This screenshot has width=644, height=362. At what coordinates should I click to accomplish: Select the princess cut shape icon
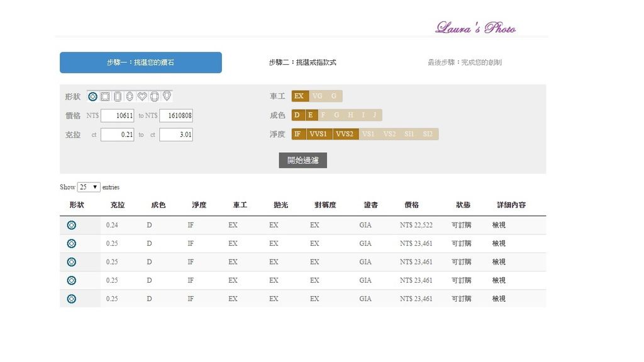(105, 96)
